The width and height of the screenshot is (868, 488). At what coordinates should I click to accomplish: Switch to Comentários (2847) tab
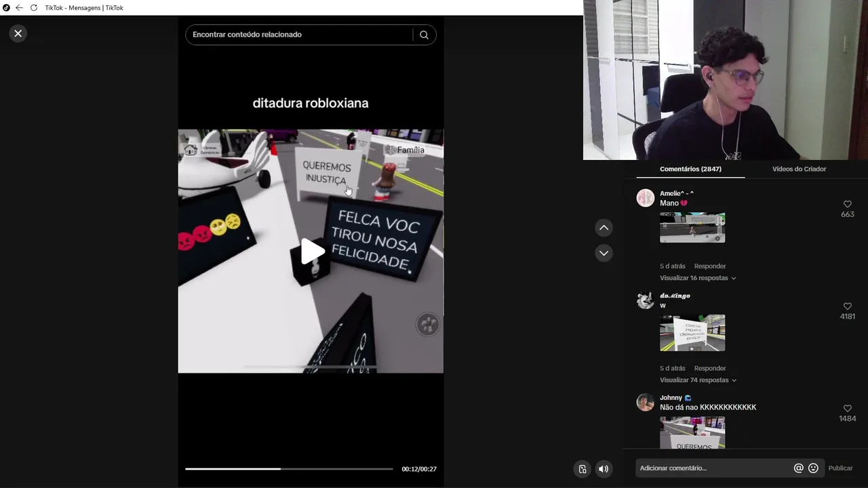click(x=690, y=169)
